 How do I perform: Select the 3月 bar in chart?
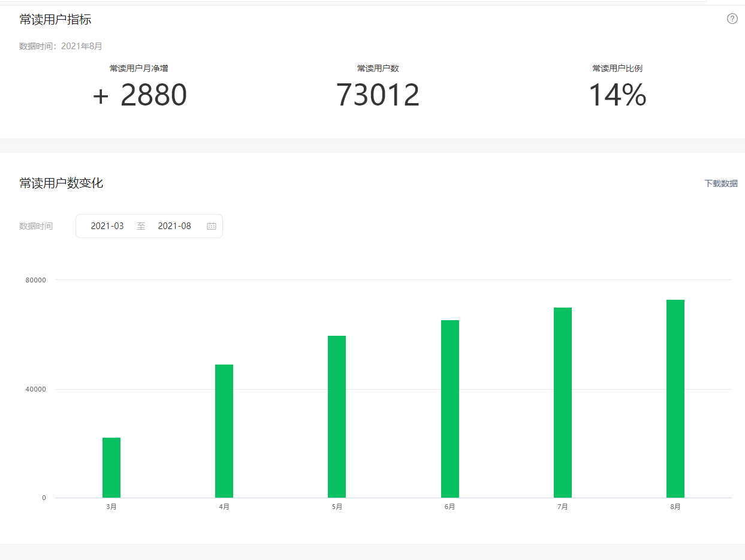111,468
